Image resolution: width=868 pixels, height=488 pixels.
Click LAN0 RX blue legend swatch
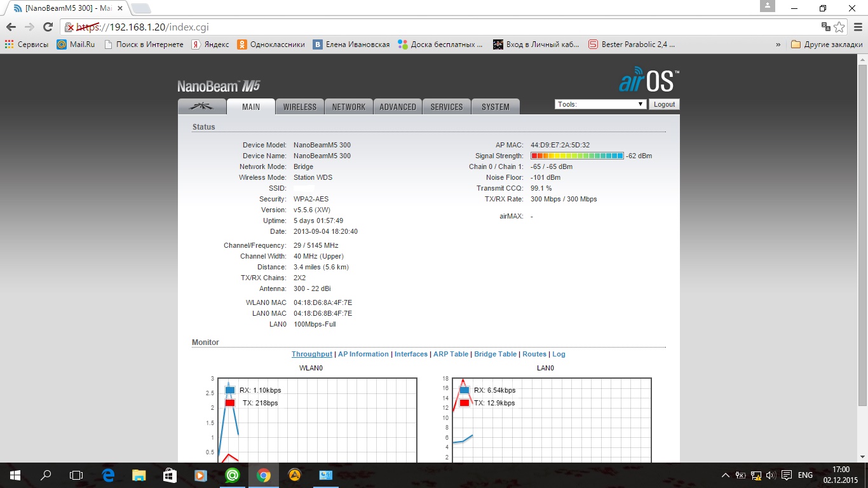(x=465, y=390)
